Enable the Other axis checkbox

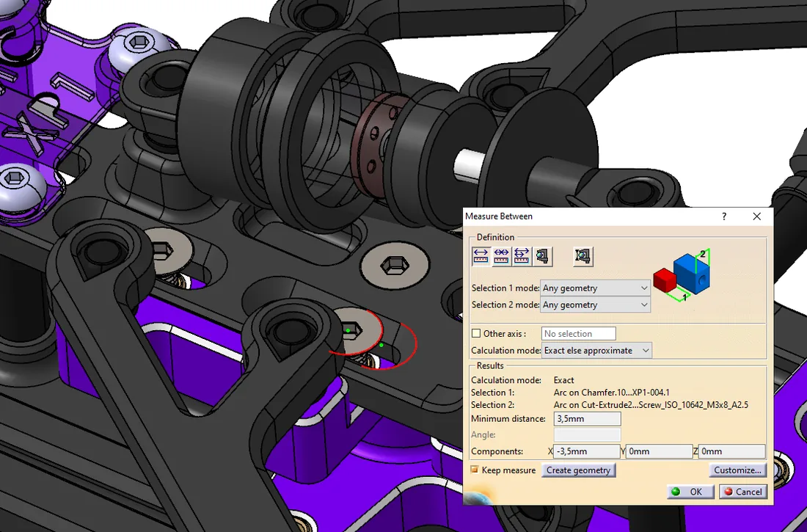click(476, 334)
